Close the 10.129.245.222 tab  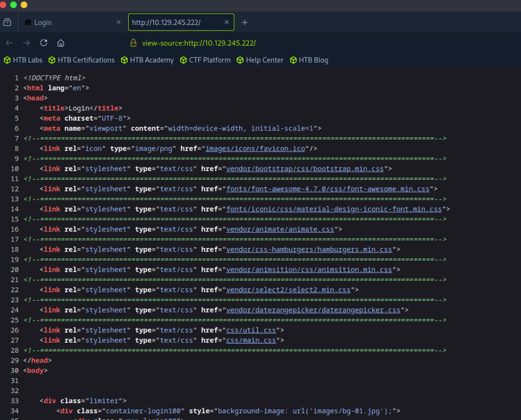[x=226, y=22]
